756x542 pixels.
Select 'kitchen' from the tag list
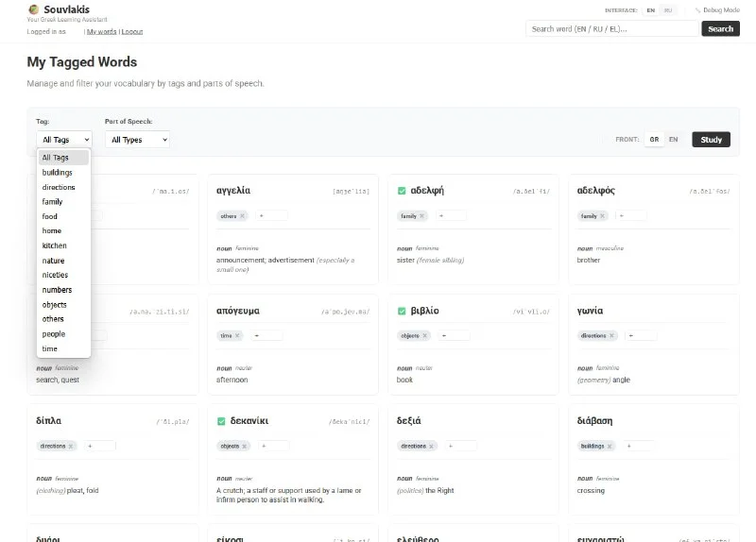pos(55,246)
